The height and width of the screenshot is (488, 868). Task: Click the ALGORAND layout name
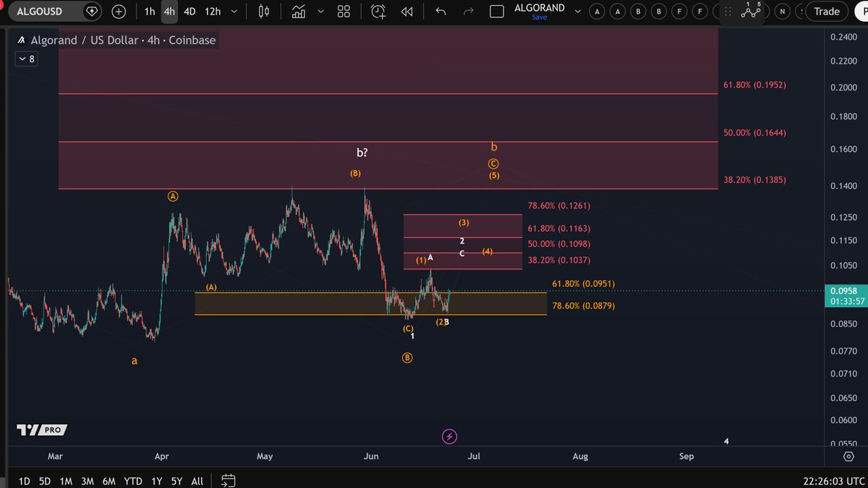[539, 8]
